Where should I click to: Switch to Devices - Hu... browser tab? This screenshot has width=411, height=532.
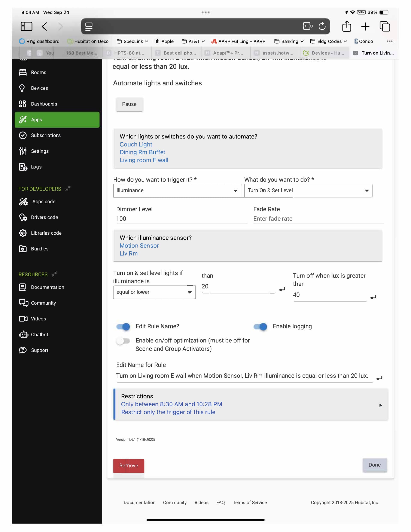tap(324, 53)
